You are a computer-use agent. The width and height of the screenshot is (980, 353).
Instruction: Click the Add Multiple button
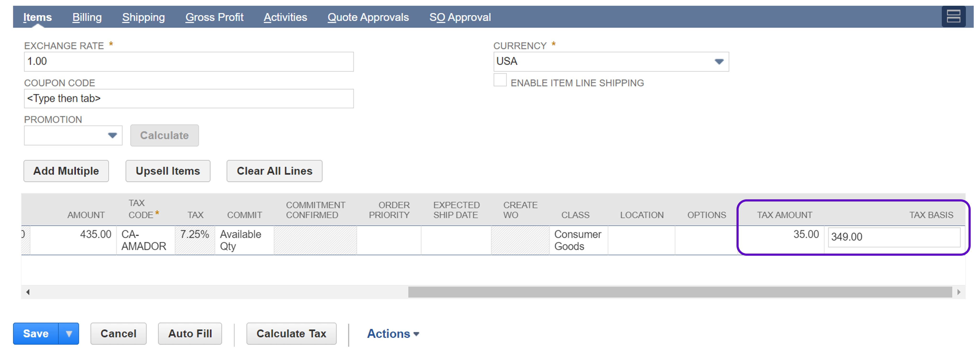[x=66, y=171]
